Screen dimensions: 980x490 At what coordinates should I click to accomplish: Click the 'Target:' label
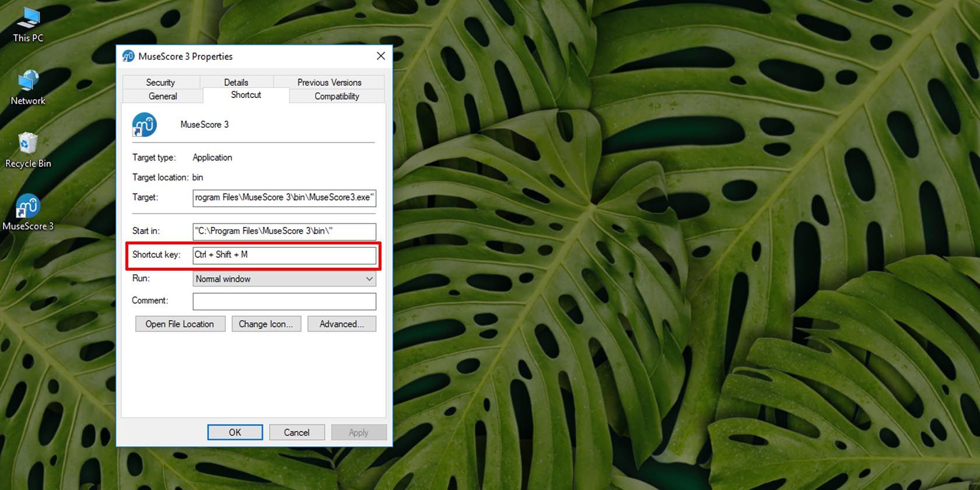145,197
